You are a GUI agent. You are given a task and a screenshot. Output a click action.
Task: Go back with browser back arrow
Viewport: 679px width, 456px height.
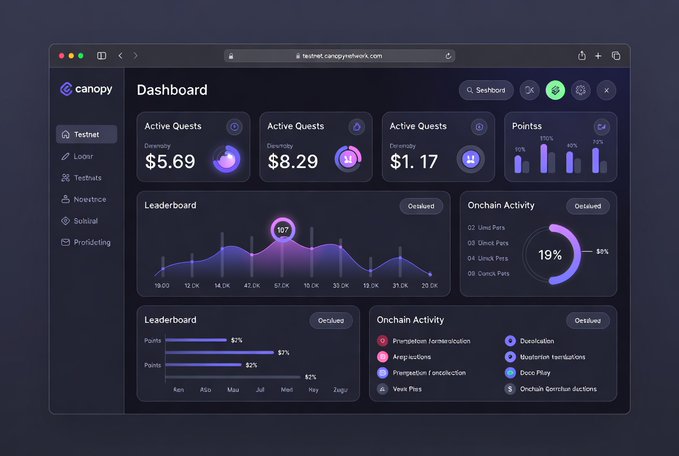point(120,55)
